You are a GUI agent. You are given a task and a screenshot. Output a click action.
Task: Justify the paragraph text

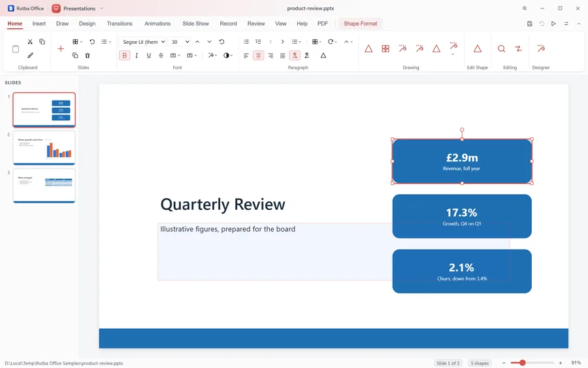pos(282,56)
